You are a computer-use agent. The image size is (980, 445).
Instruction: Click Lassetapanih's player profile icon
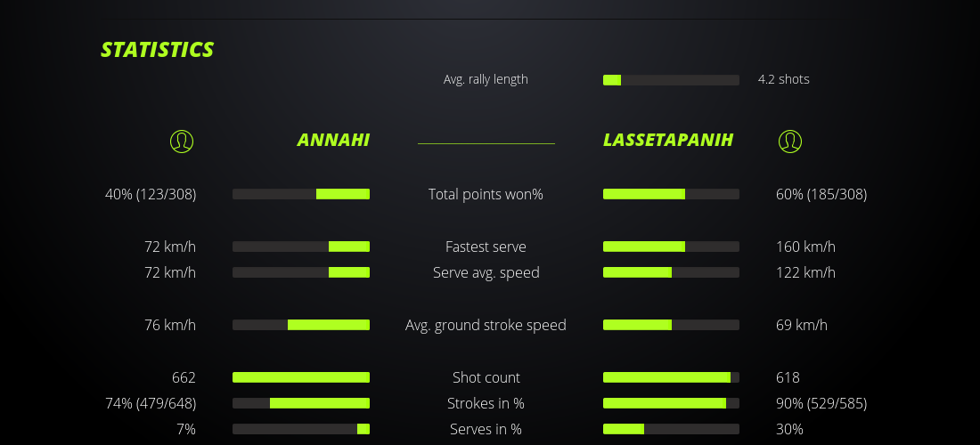[x=790, y=141]
